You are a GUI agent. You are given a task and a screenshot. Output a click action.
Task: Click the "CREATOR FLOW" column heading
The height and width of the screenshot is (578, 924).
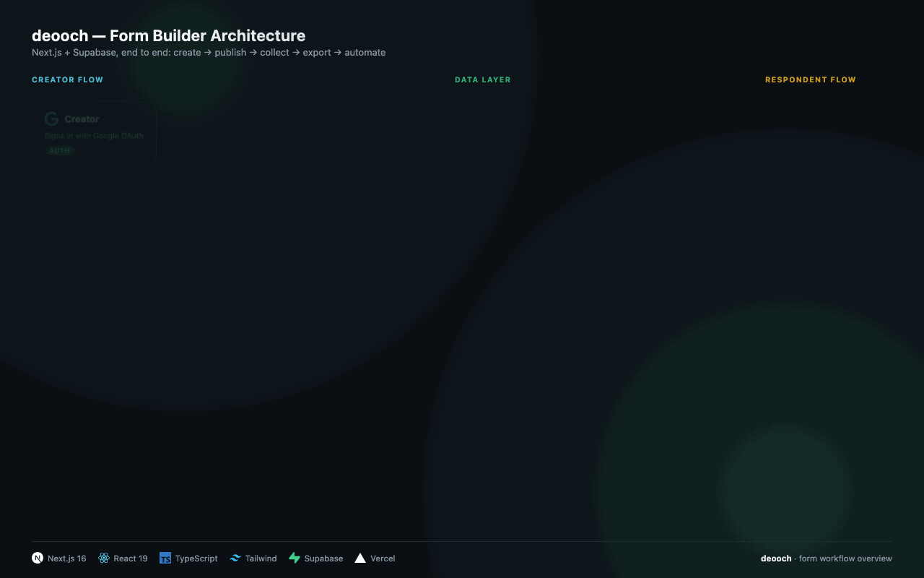pyautogui.click(x=68, y=79)
